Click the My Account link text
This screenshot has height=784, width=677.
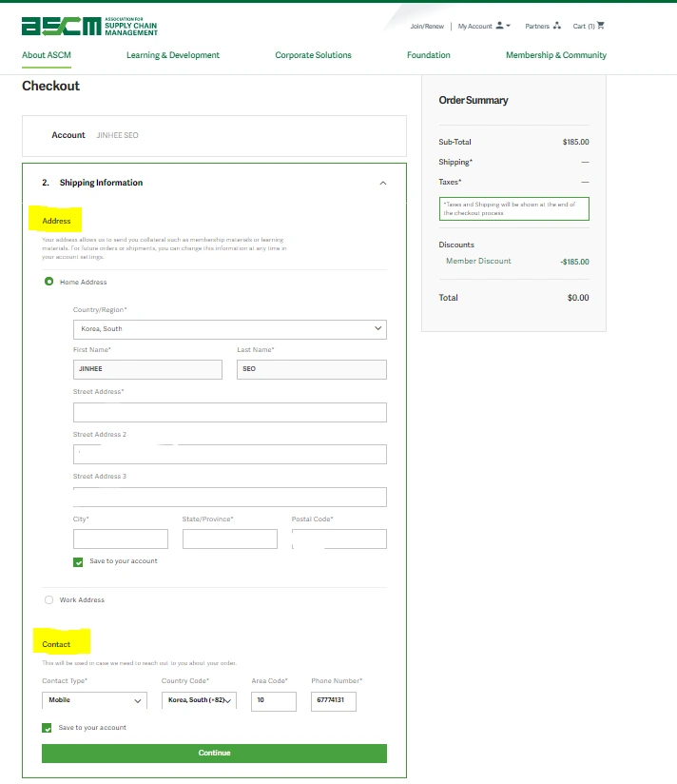point(475,26)
